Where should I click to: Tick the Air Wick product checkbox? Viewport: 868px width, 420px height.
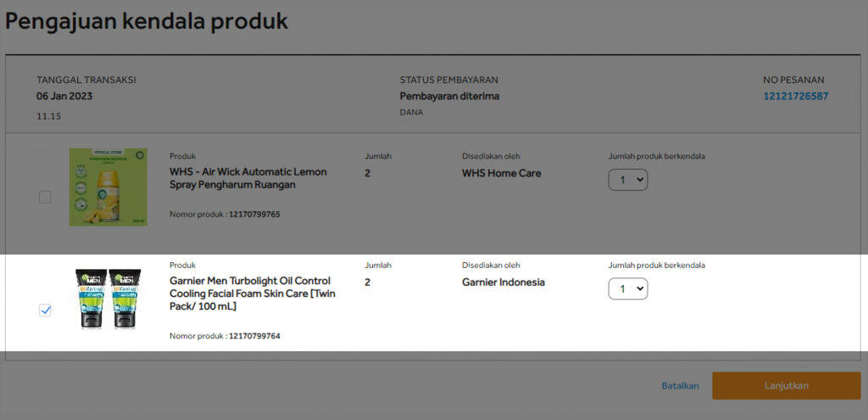pos(45,197)
